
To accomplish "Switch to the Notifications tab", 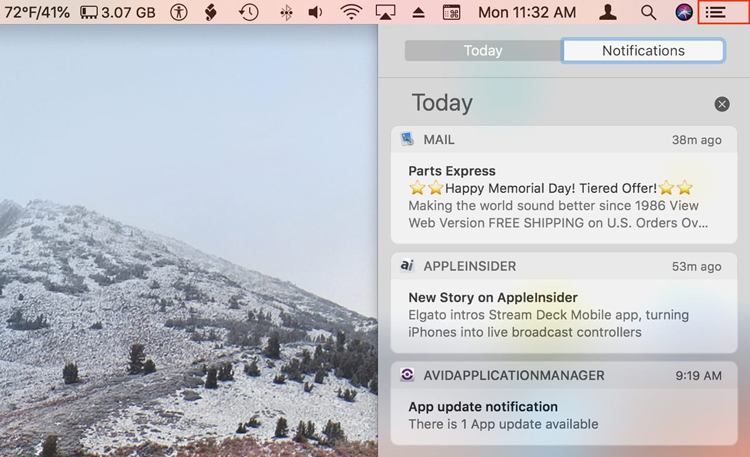I will 643,50.
